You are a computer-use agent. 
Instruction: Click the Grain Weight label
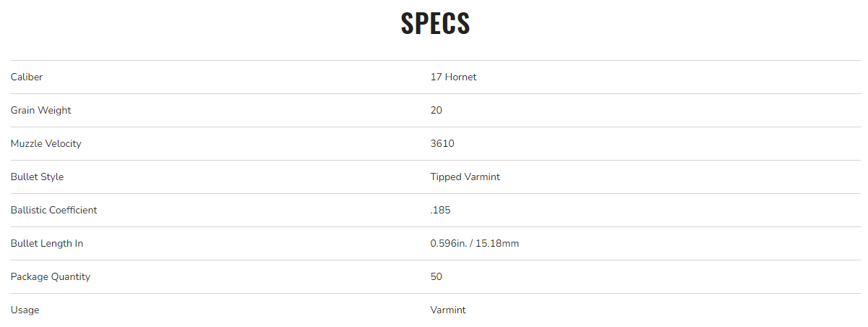pyautogui.click(x=40, y=110)
